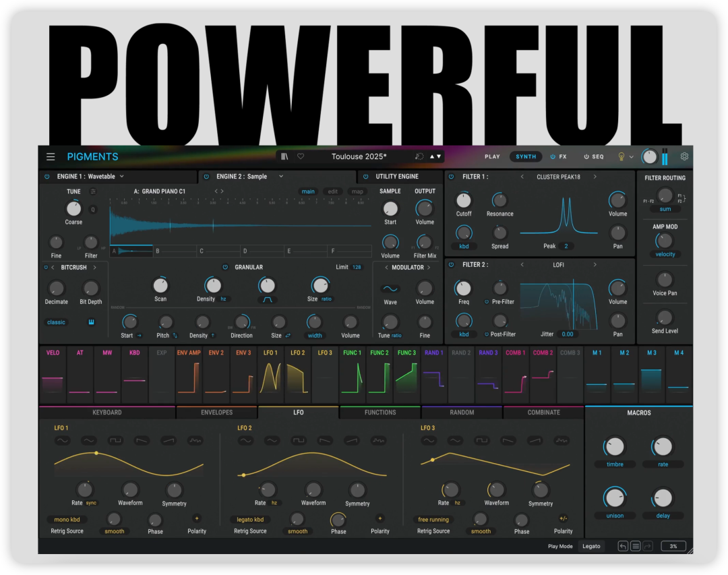The height and width of the screenshot is (575, 728).
Task: Open the hamburger main menu
Action: coord(51,156)
